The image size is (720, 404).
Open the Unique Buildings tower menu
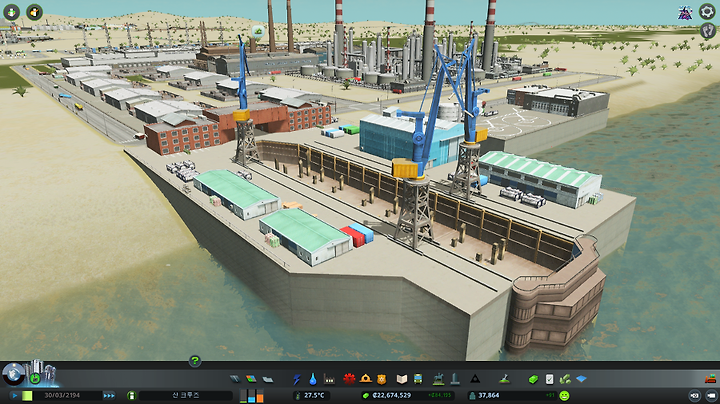(455, 379)
